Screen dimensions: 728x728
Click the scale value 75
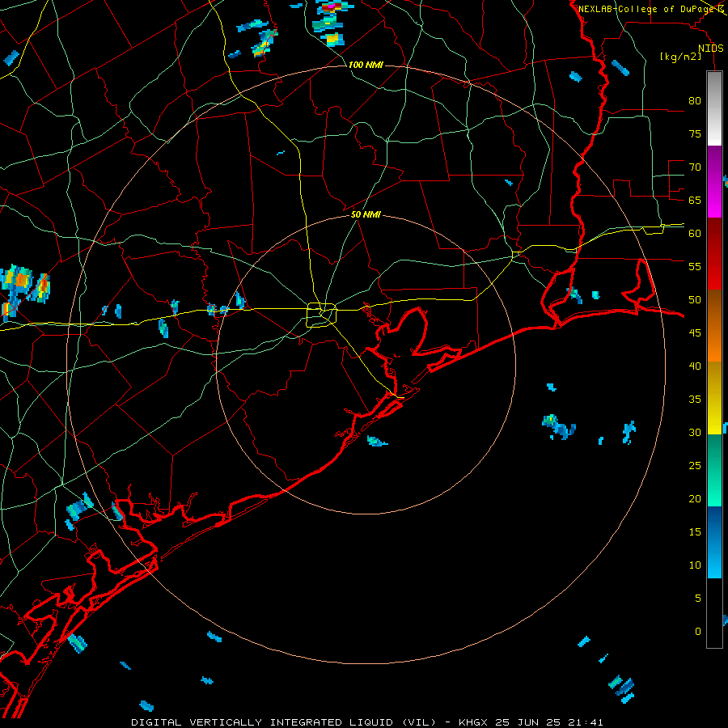(695, 133)
